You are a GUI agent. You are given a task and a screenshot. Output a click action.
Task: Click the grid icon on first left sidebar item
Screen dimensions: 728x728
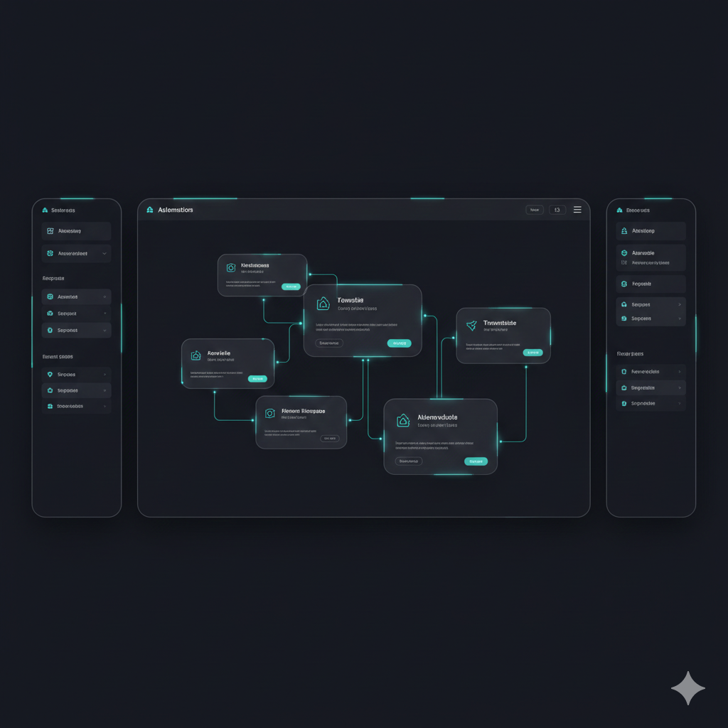(50, 231)
